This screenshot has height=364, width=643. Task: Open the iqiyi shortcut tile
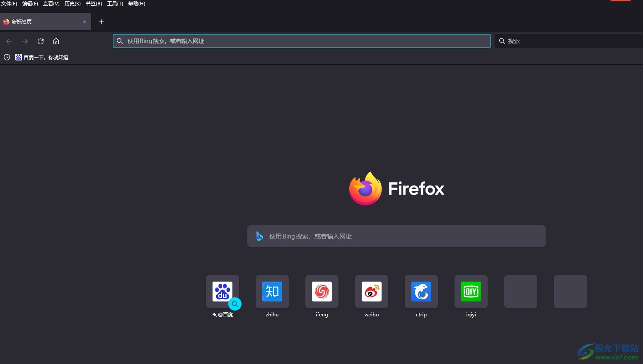[x=471, y=292]
